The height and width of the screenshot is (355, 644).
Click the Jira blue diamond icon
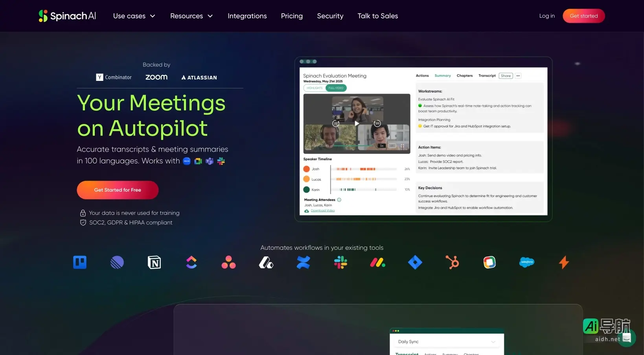point(415,262)
